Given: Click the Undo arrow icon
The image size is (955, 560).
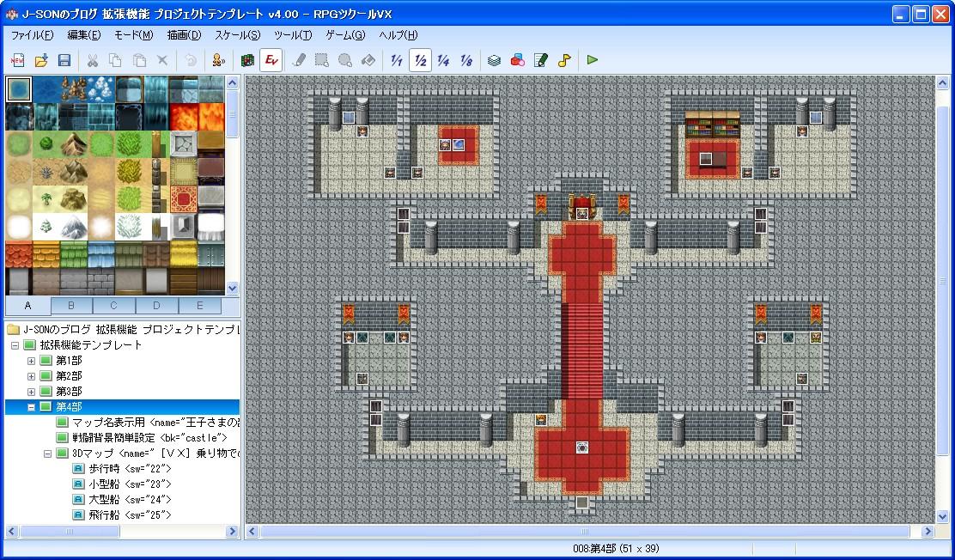Looking at the screenshot, I should tap(191, 60).
